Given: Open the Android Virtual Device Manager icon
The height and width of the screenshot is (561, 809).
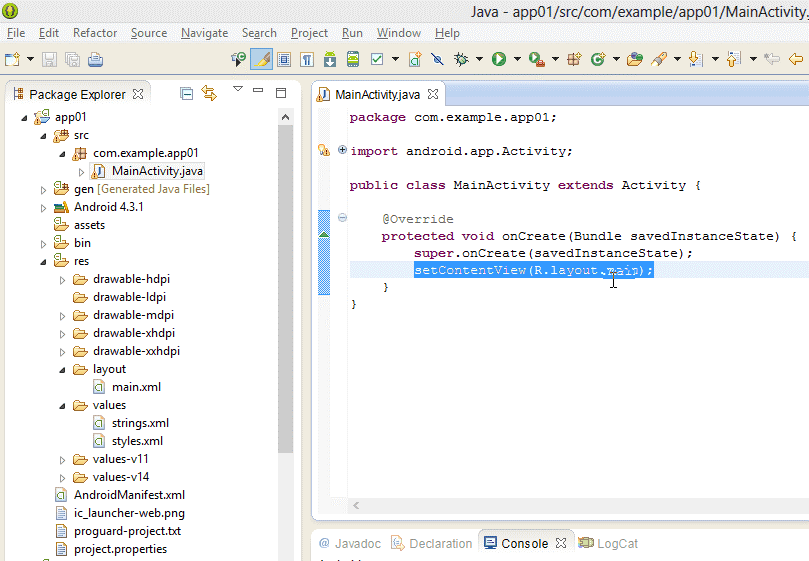Looking at the screenshot, I should click(353, 59).
